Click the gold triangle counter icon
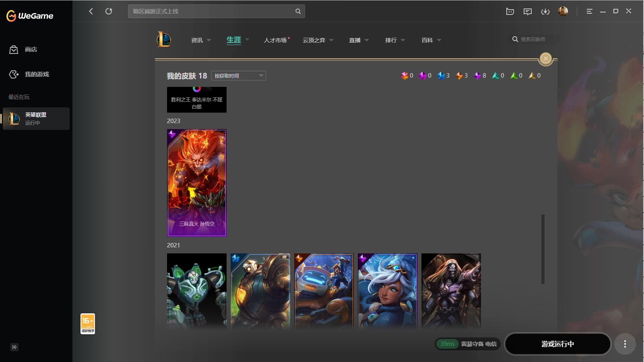This screenshot has height=362, width=644. (x=532, y=76)
